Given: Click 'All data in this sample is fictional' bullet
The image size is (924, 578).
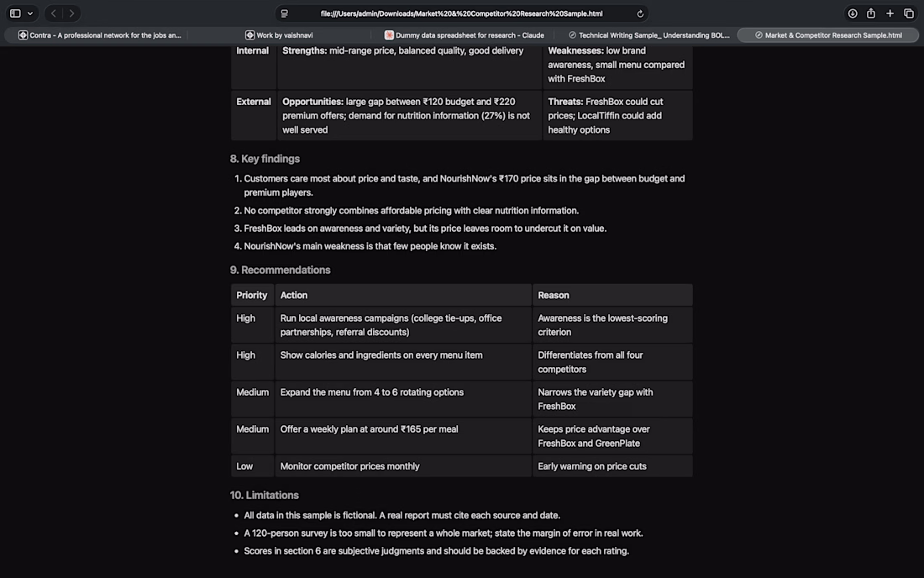Looking at the screenshot, I should (x=402, y=516).
